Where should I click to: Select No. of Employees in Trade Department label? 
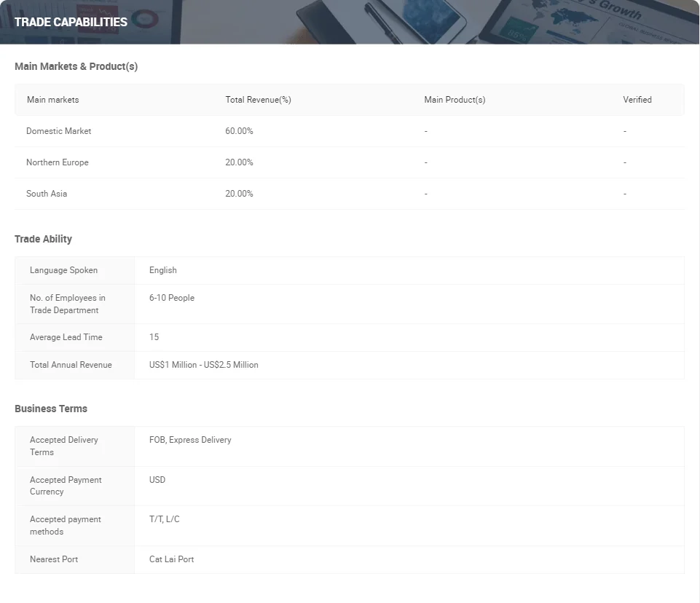pyautogui.click(x=68, y=304)
